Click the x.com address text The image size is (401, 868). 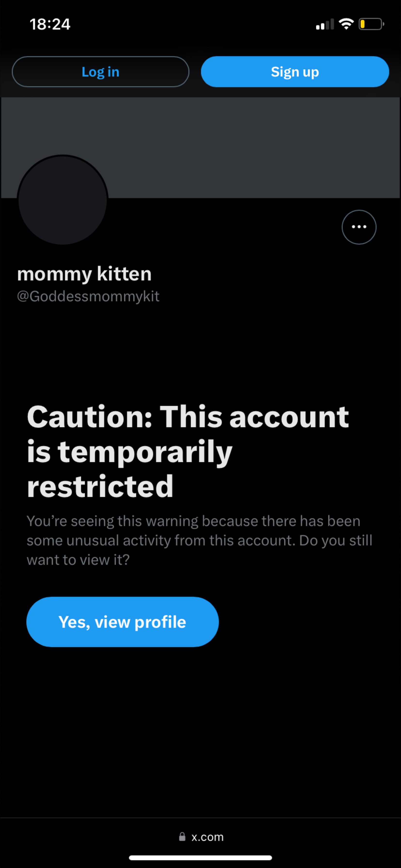click(207, 837)
